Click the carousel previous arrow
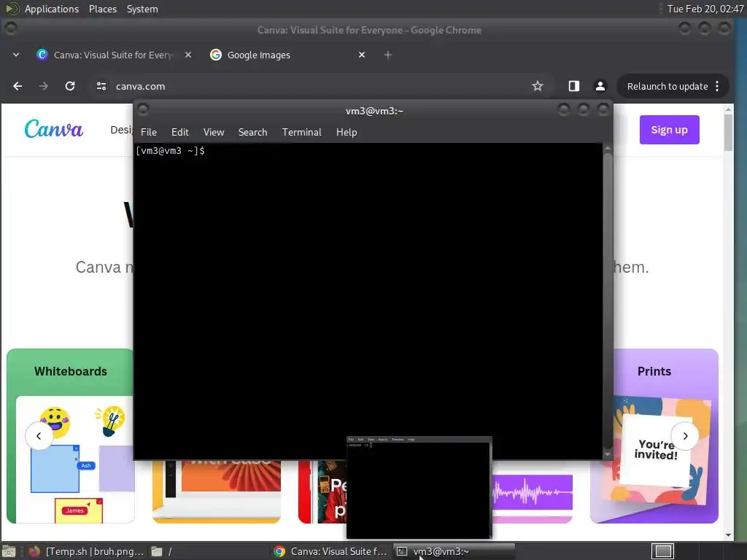Image resolution: width=747 pixels, height=560 pixels. [39, 436]
